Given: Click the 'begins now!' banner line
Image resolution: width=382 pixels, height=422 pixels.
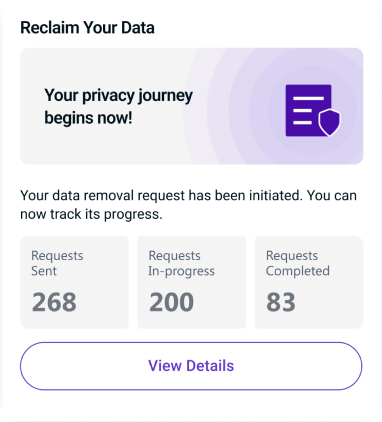Looking at the screenshot, I should [88, 118].
